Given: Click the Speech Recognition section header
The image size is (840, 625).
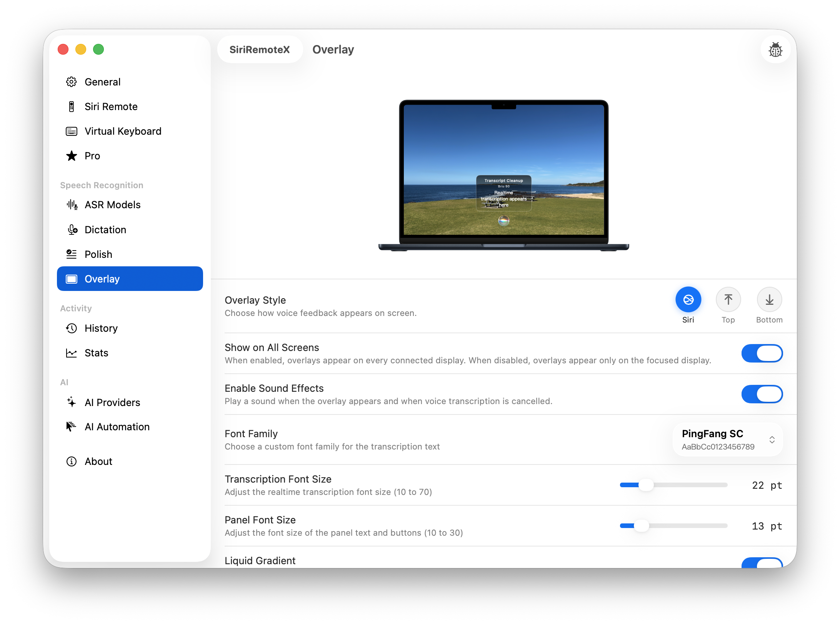Looking at the screenshot, I should pyautogui.click(x=102, y=185).
